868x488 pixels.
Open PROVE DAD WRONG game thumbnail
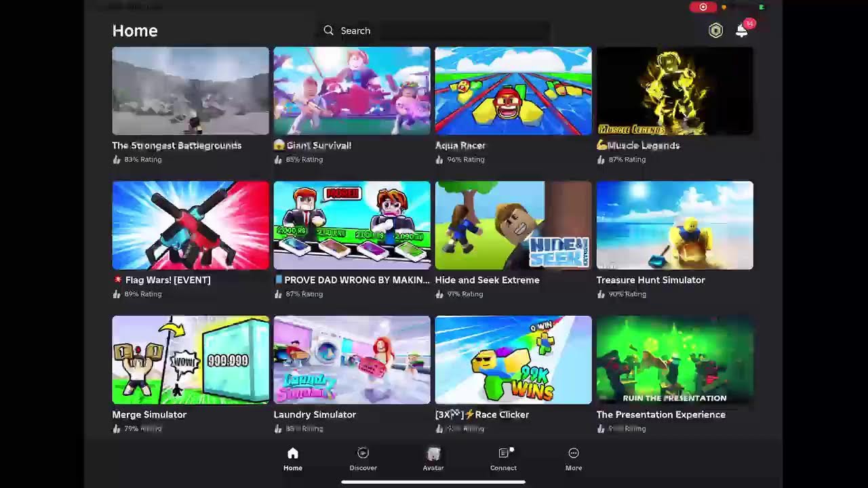pos(352,225)
